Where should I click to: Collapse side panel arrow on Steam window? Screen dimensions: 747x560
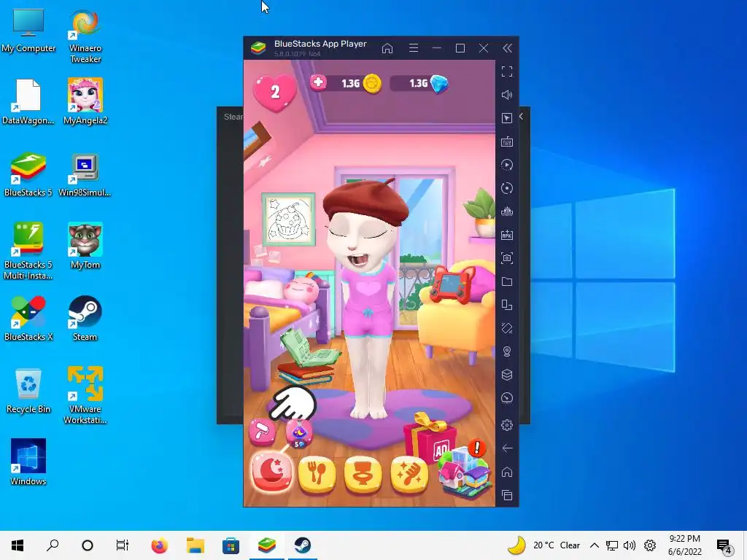pos(521,116)
